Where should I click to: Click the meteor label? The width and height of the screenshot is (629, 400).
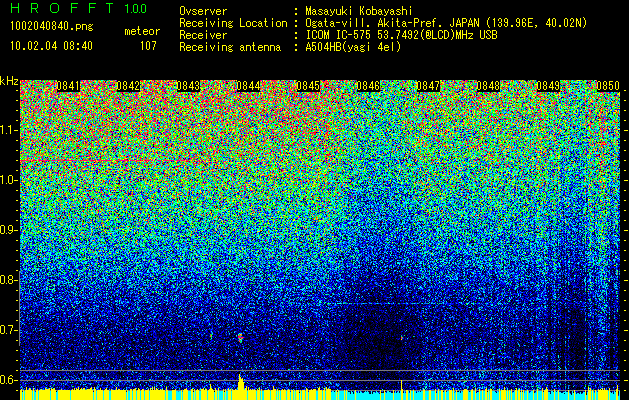coord(142,31)
